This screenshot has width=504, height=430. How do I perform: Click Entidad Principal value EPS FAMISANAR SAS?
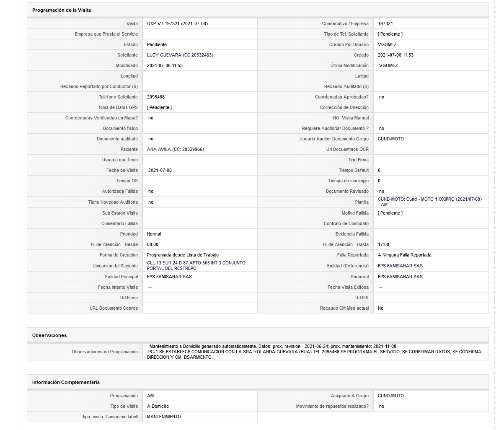tap(169, 277)
